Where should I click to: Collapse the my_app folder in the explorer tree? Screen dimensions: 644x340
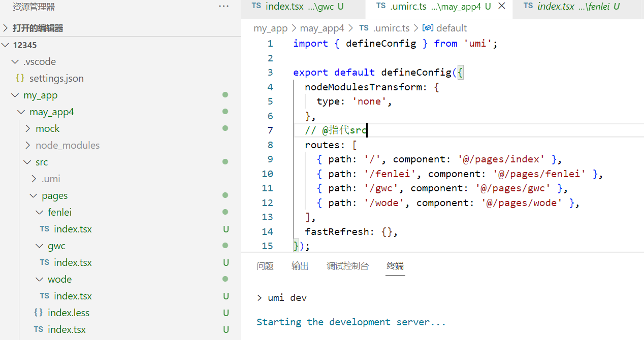coord(15,95)
